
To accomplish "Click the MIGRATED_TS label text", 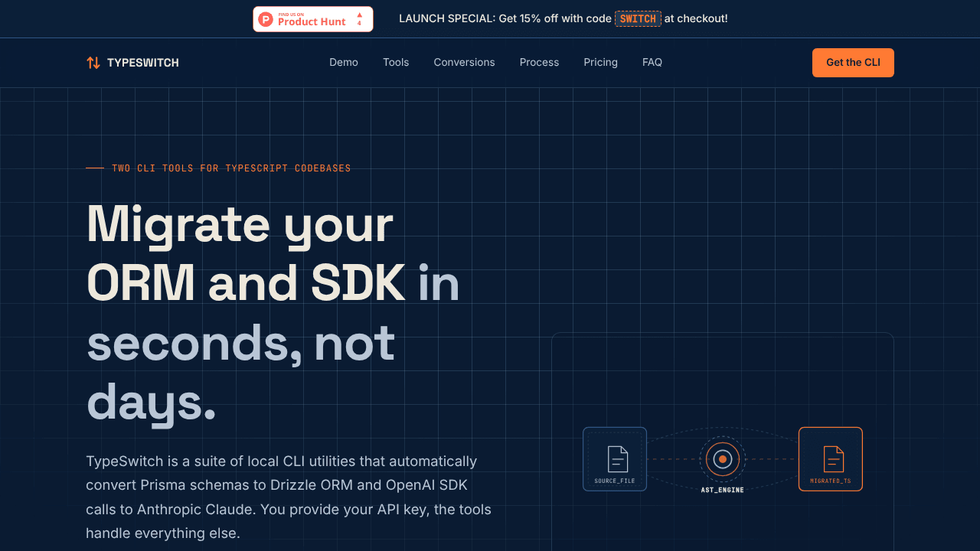I will click(831, 481).
